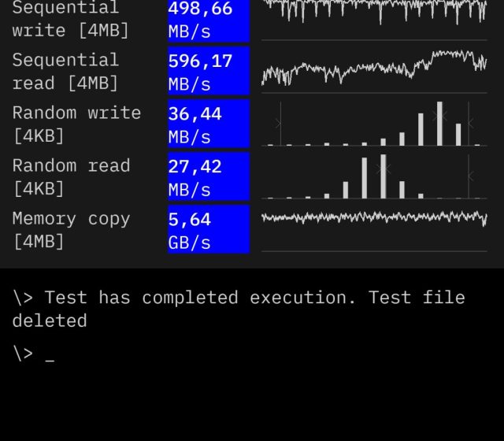This screenshot has width=504, height=441.
Task: Click X marker on tallest Random write bar
Action: click(x=439, y=115)
